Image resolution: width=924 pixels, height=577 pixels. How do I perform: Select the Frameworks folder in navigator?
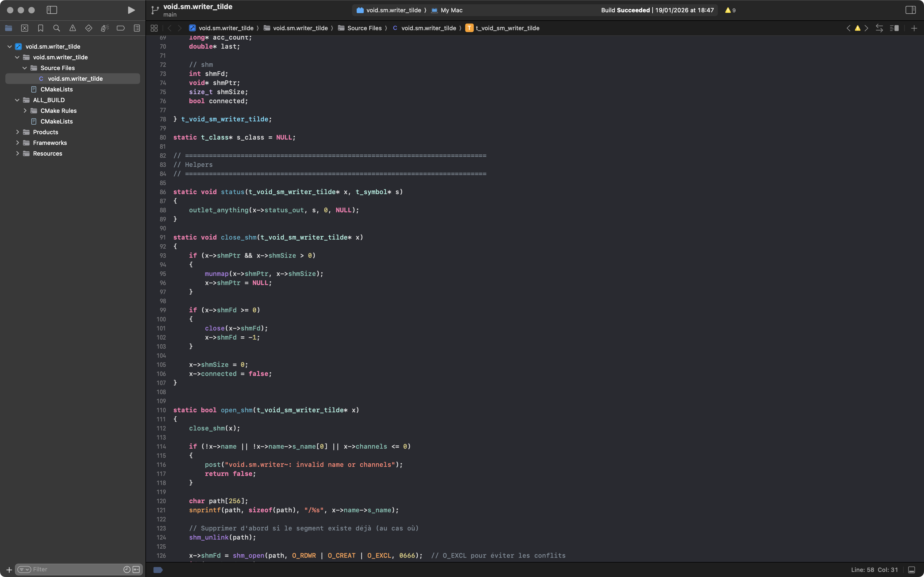[x=49, y=143]
